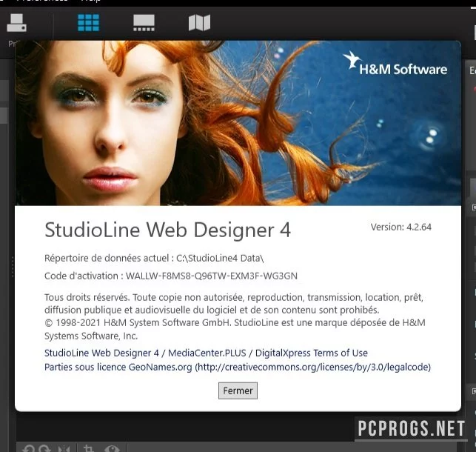
Task: Click the StudioLine Web Designer 4 title
Action: pos(167,230)
